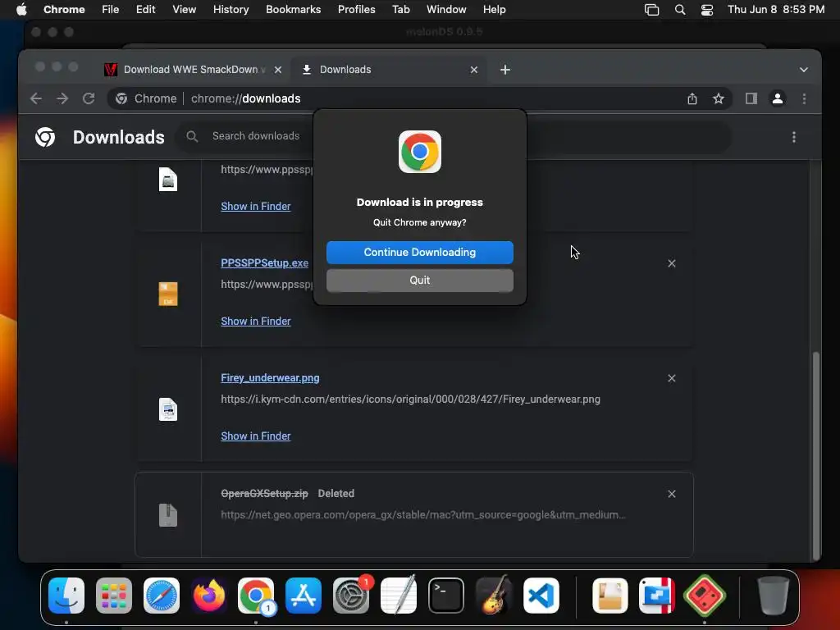Open a new tab with plus button
This screenshot has height=630, width=840.
pos(505,70)
